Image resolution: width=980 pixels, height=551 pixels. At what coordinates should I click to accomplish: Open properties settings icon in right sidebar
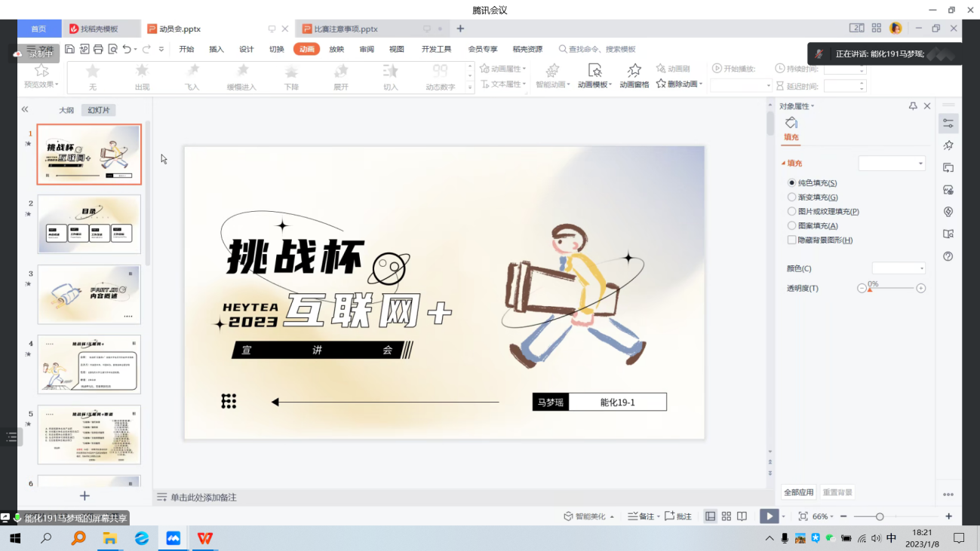point(948,123)
